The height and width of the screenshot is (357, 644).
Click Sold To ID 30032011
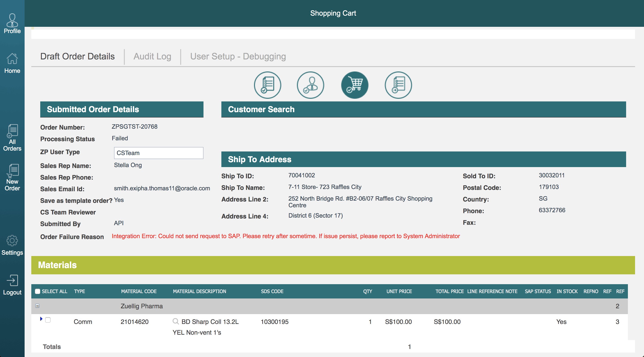(551, 175)
